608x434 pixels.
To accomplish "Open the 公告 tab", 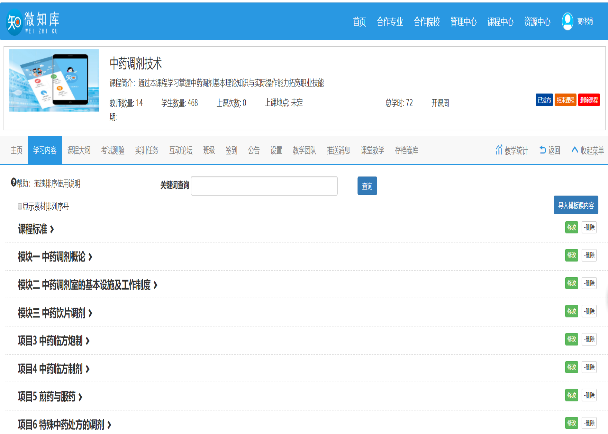I will (253, 150).
